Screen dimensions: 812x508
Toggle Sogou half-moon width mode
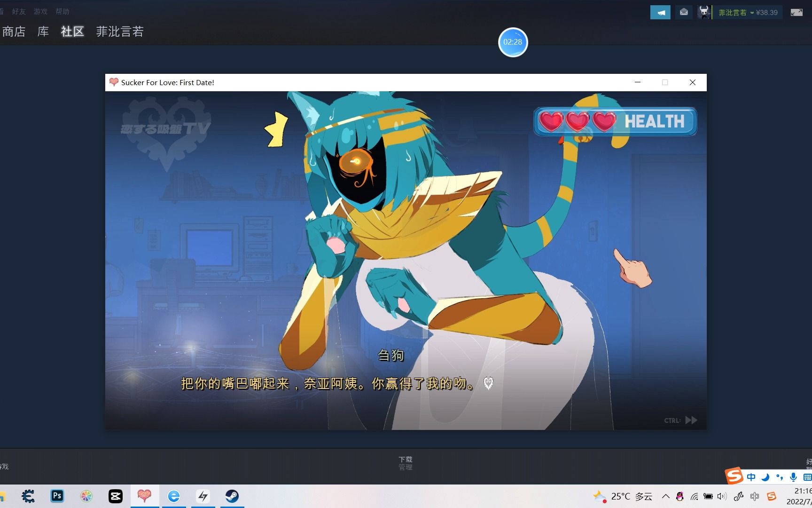tap(765, 477)
